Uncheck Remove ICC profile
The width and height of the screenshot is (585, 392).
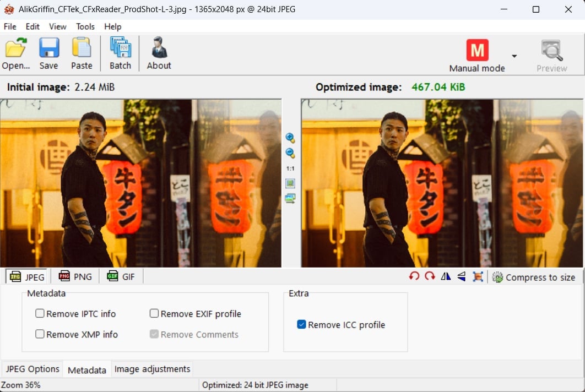click(301, 324)
